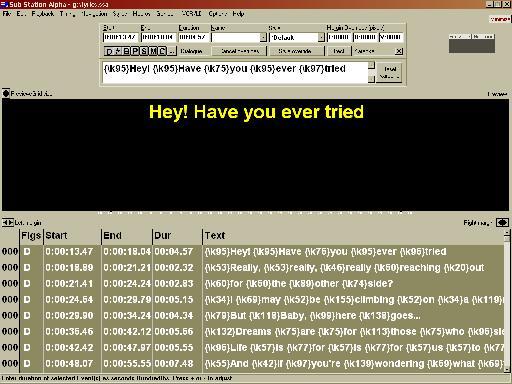This screenshot has width=512, height=384.
Task: Open the Help menu
Action: 238,14
